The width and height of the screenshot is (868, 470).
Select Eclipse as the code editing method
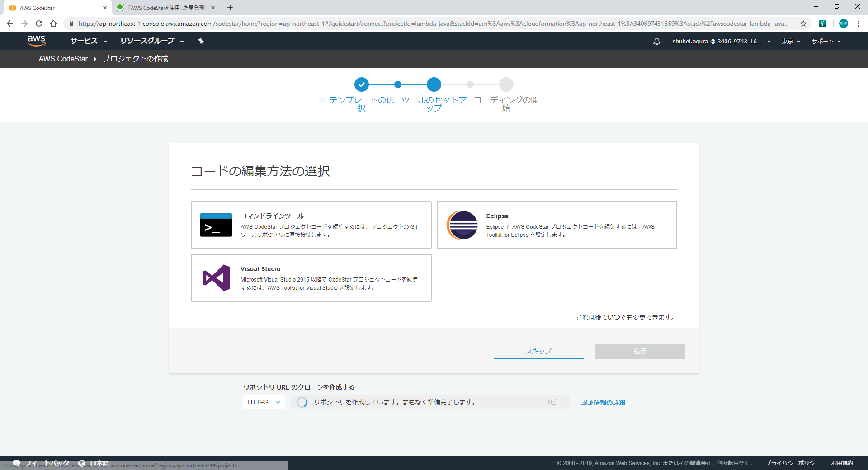tap(556, 225)
